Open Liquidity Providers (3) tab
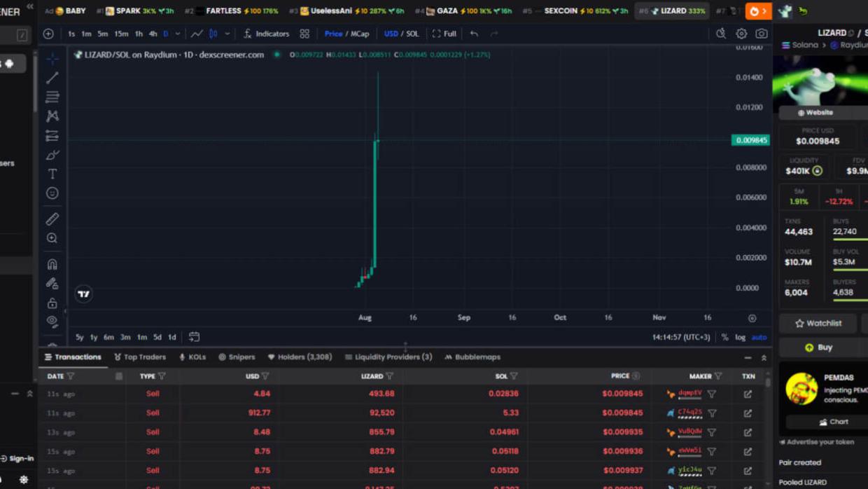868x489 pixels. [x=388, y=357]
